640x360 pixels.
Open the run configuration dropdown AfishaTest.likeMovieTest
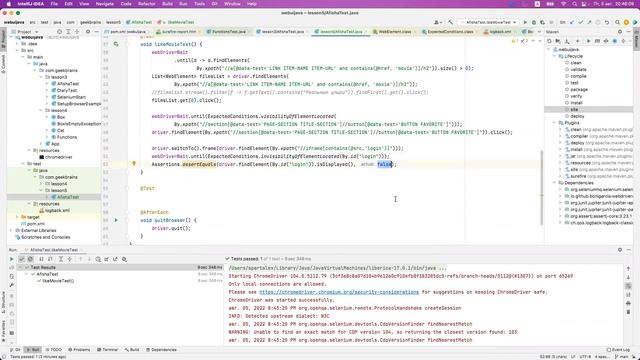(x=488, y=22)
